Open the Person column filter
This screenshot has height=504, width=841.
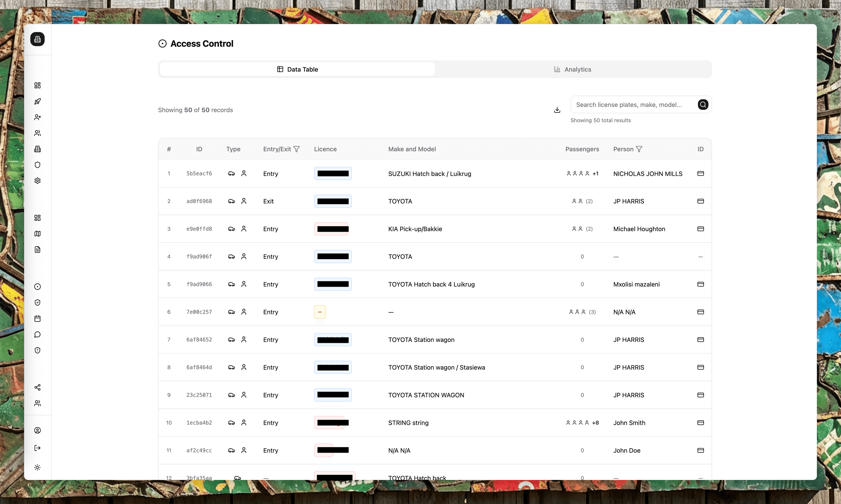639,149
